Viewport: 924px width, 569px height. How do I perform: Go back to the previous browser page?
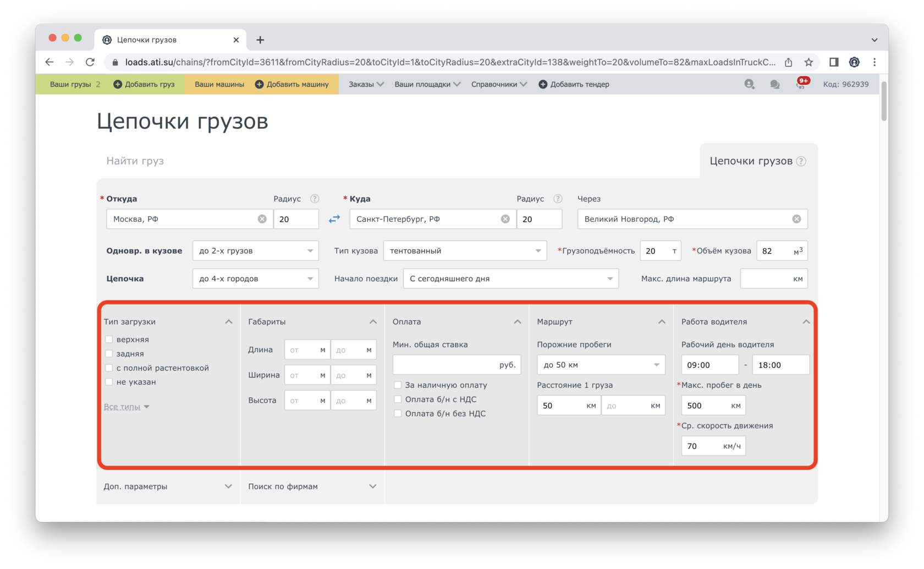[50, 62]
